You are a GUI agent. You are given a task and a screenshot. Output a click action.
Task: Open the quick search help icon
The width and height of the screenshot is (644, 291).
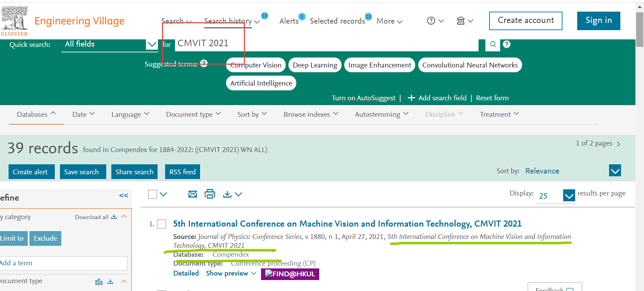tap(507, 44)
